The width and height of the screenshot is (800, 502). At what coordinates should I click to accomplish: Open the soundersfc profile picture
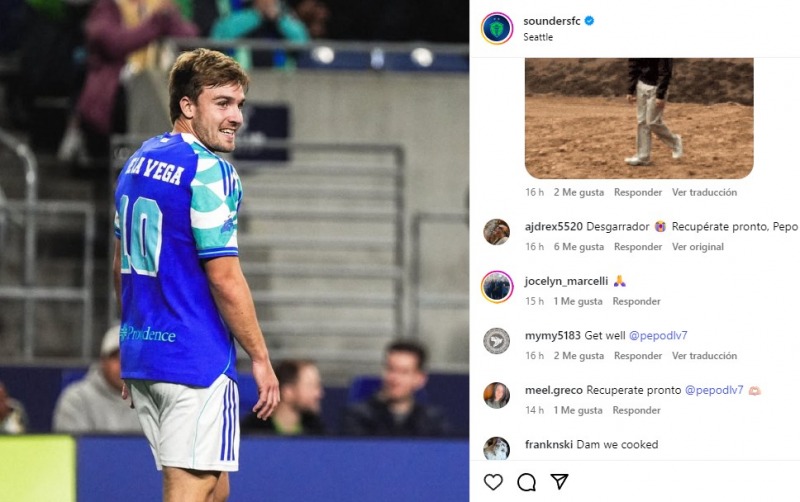tap(496, 28)
